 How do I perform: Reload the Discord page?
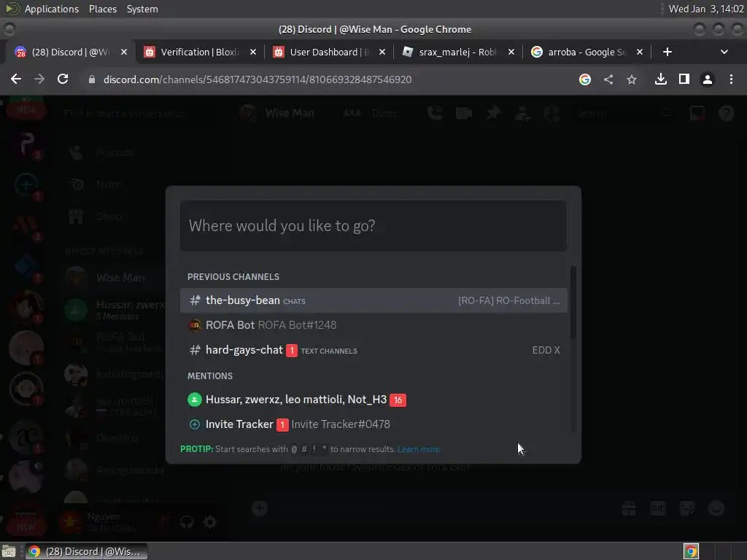(63, 79)
